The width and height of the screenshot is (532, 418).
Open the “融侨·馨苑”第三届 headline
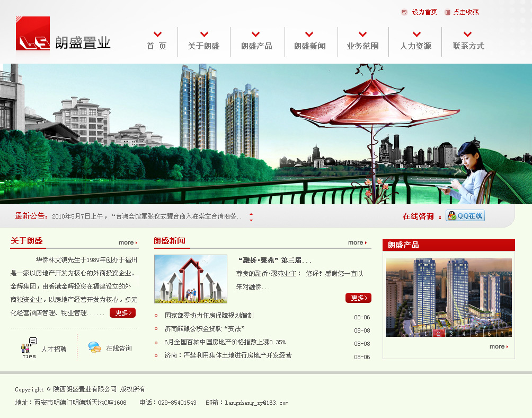[274, 260]
